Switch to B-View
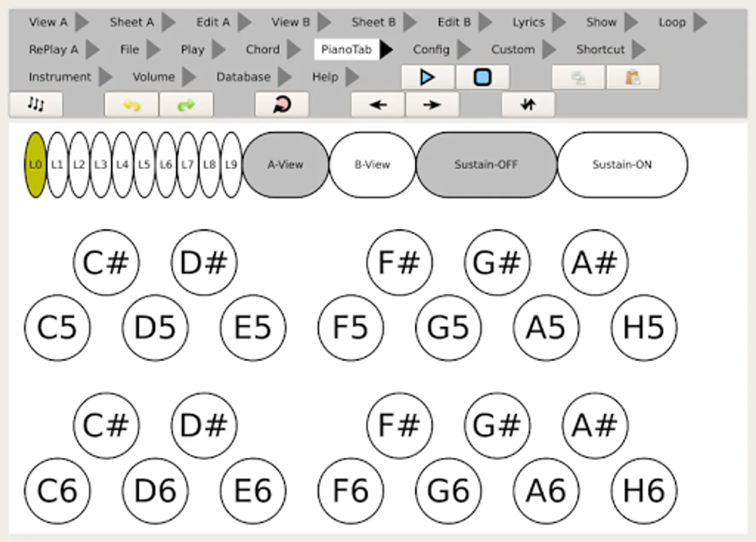Viewport: 756px width, 542px height. 373,165
